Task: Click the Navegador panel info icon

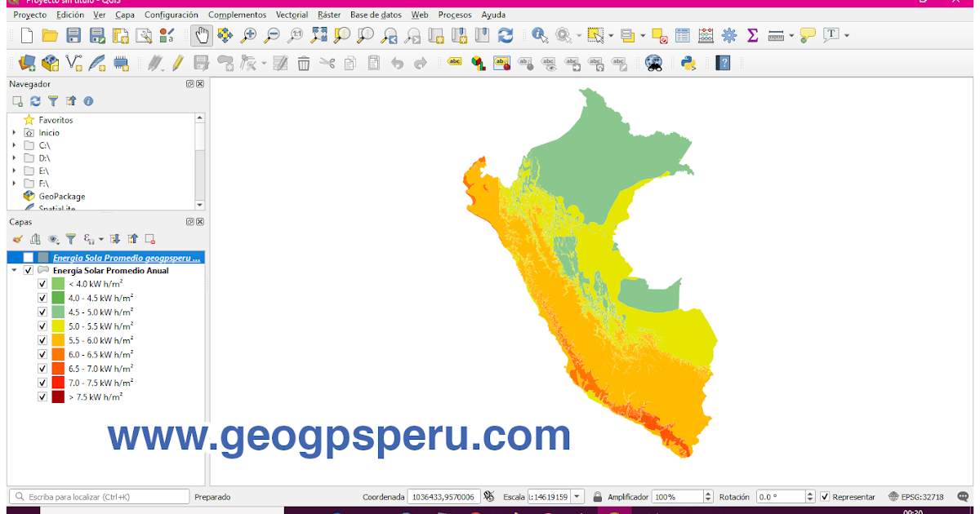Action: [88, 101]
